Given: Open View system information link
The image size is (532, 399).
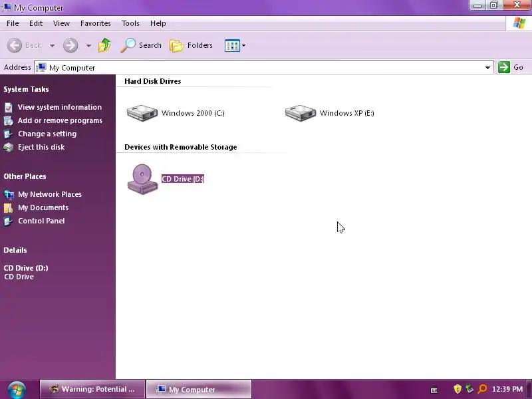Looking at the screenshot, I should pos(60,107).
